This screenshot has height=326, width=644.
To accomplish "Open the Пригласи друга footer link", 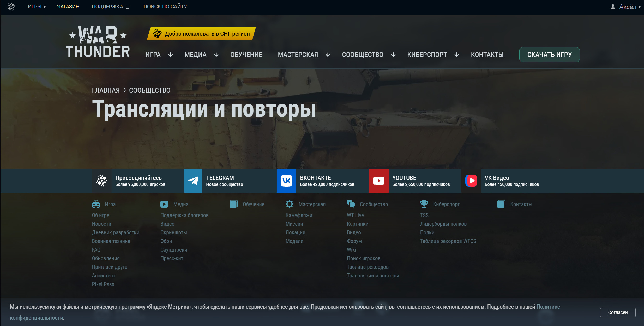I will (x=110, y=267).
